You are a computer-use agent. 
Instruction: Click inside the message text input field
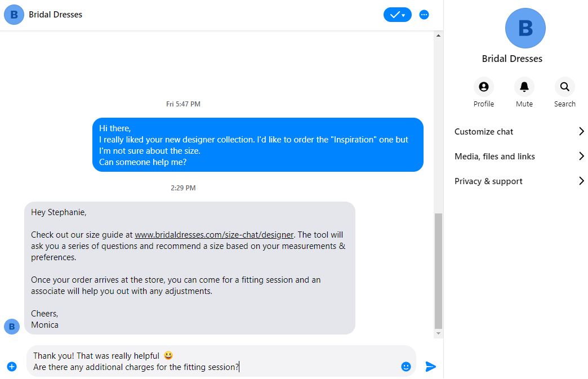pos(214,361)
